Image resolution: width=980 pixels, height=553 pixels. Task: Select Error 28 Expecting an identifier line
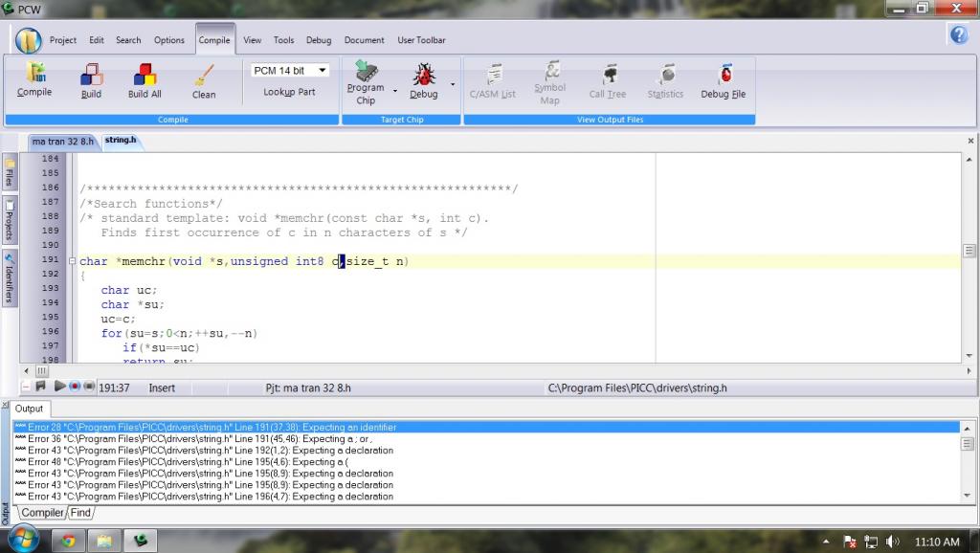[486, 428]
